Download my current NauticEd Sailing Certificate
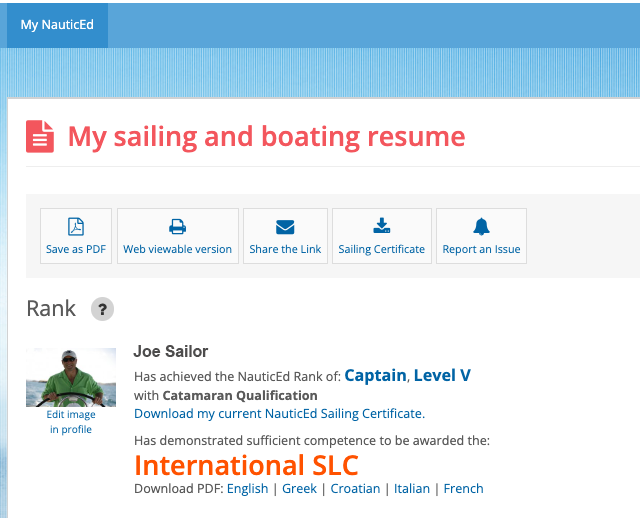The height and width of the screenshot is (518, 640). point(280,414)
